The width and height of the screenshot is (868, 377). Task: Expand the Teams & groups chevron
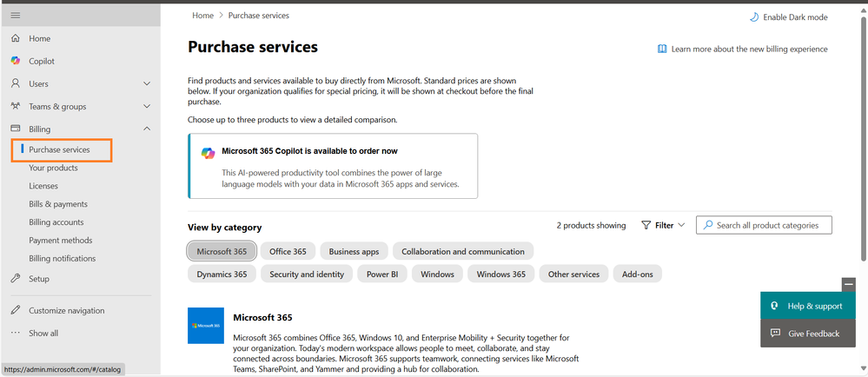tap(147, 106)
